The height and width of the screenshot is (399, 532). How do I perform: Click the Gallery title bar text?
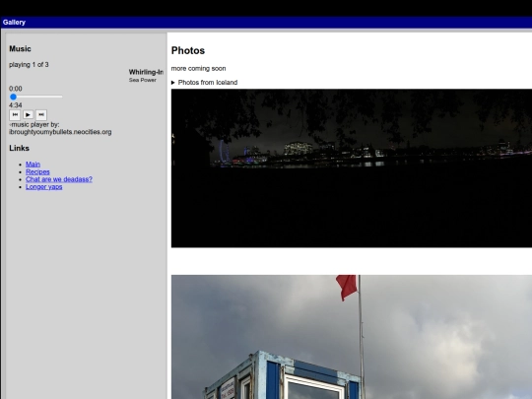[x=14, y=23]
